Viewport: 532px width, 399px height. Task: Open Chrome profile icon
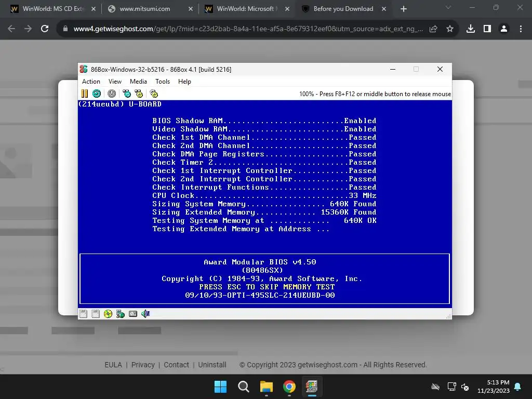pos(504,29)
